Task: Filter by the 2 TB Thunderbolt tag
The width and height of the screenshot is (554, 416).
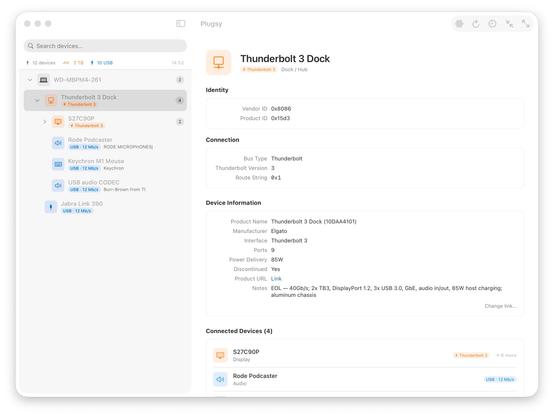Action: tap(73, 63)
